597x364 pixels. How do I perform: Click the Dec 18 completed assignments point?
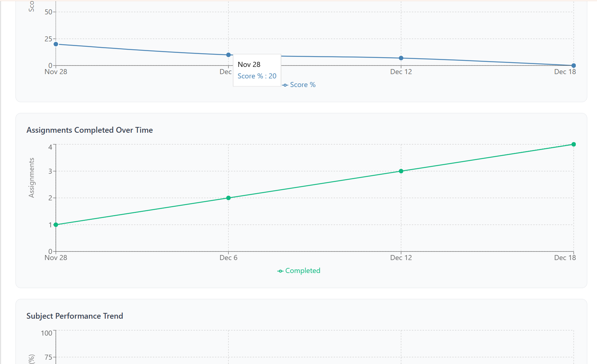(x=574, y=144)
